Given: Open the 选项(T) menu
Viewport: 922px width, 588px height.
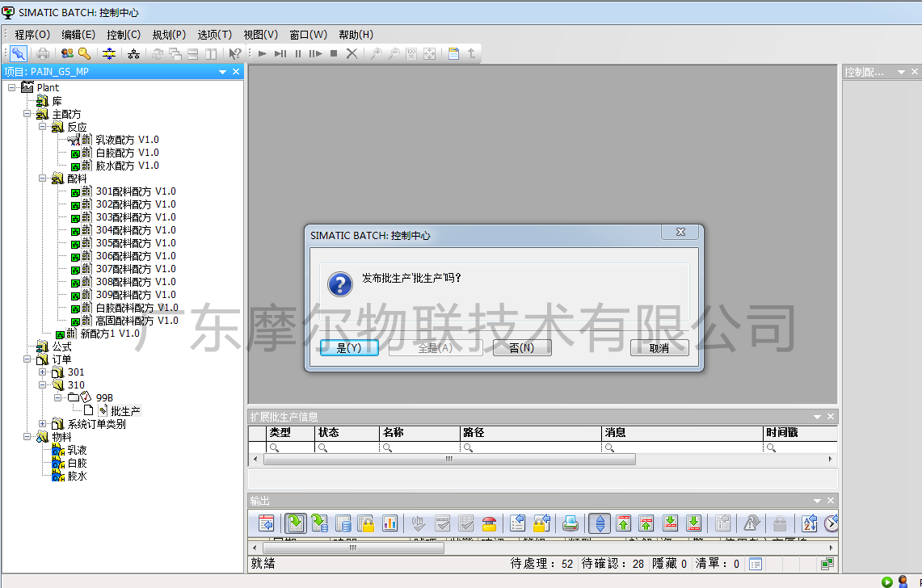Looking at the screenshot, I should [215, 35].
